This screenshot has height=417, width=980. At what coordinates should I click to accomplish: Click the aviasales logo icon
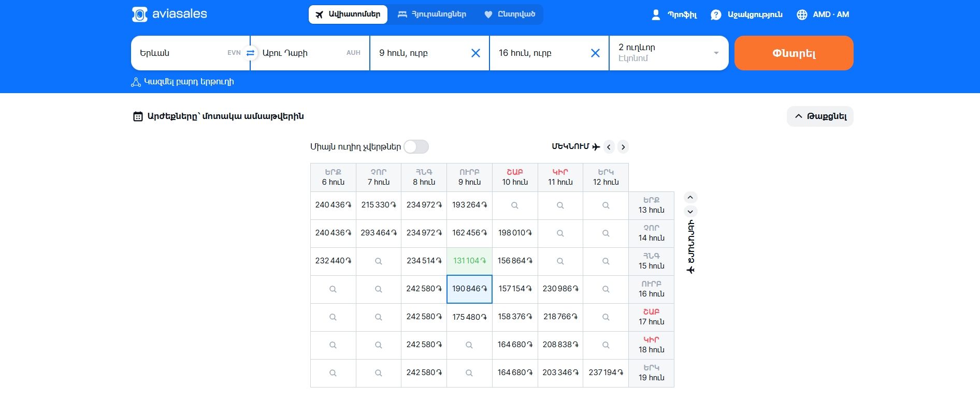tap(140, 14)
